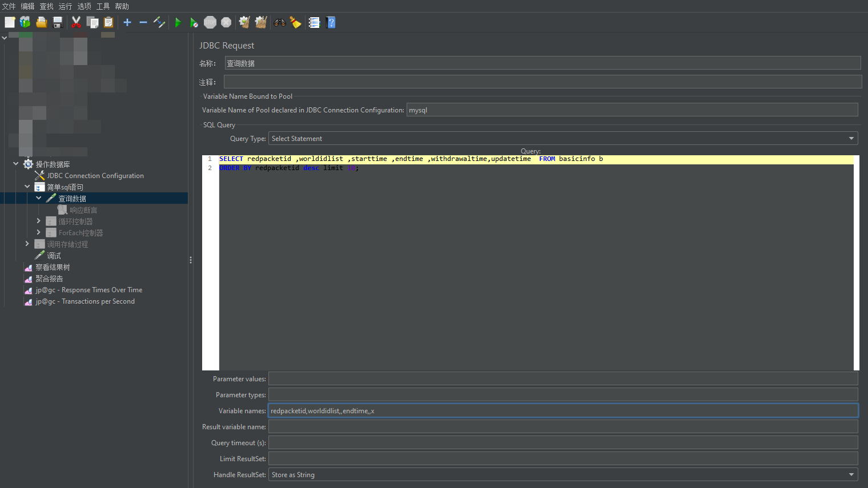The image size is (868, 488).
Task: Collapse the 查询数据 sampler node
Action: 38,198
